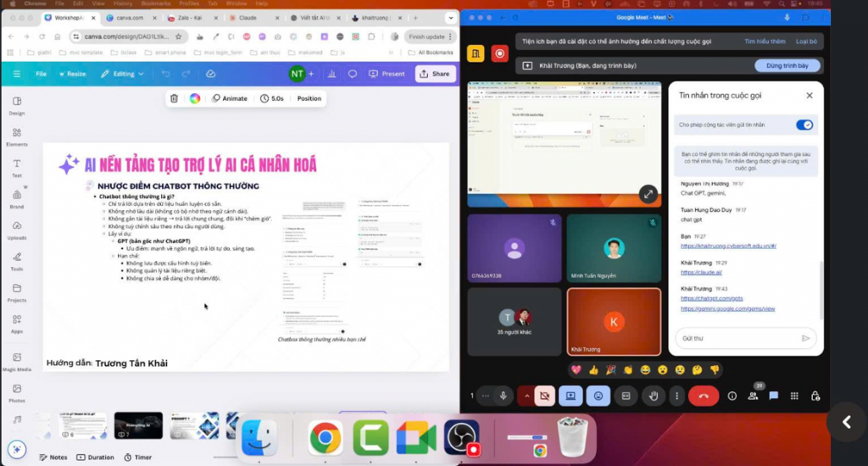868x466 pixels.
Task: Open camera options arrow next to camera button
Action: [x=527, y=396]
